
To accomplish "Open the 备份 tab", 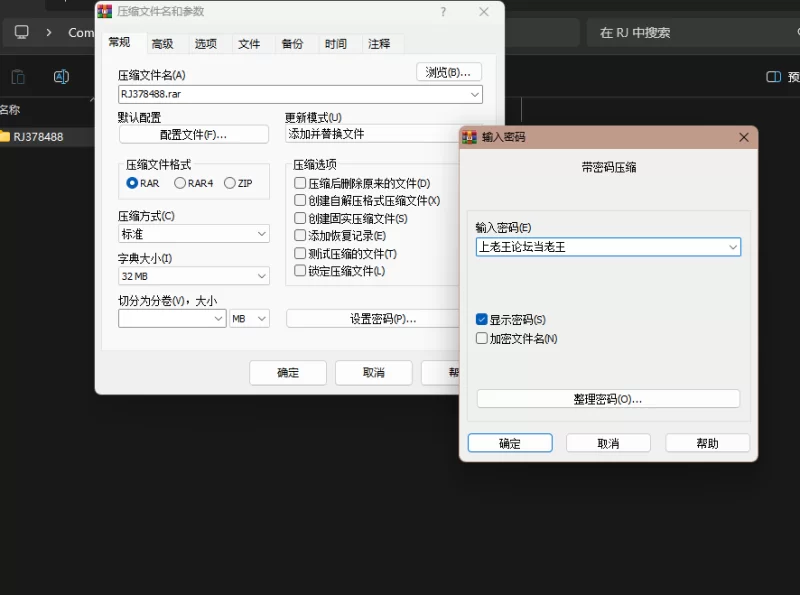I will point(292,44).
